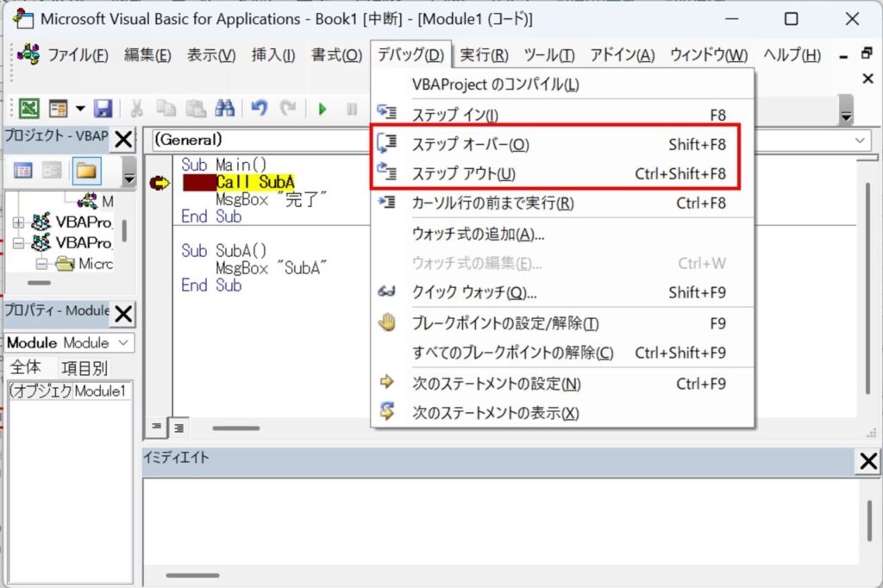The image size is (883, 588).
Task: Close the Immediate window panel
Action: (867, 461)
